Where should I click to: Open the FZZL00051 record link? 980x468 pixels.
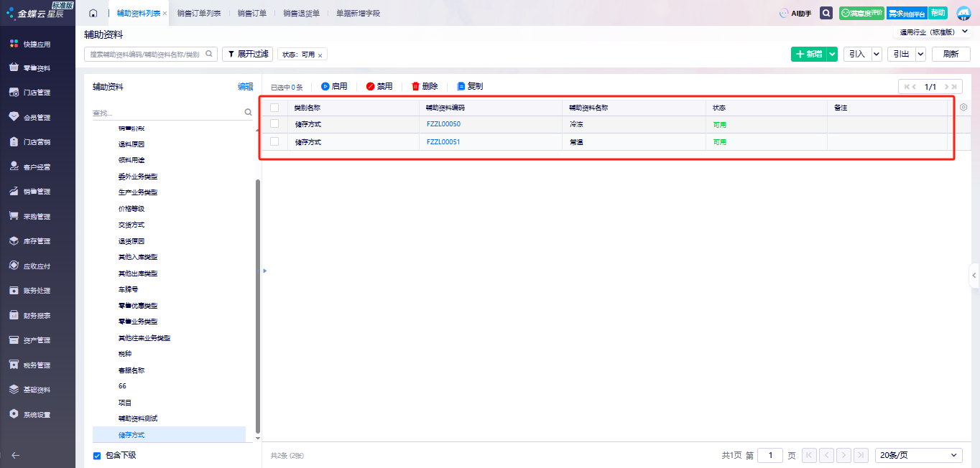pyautogui.click(x=443, y=142)
